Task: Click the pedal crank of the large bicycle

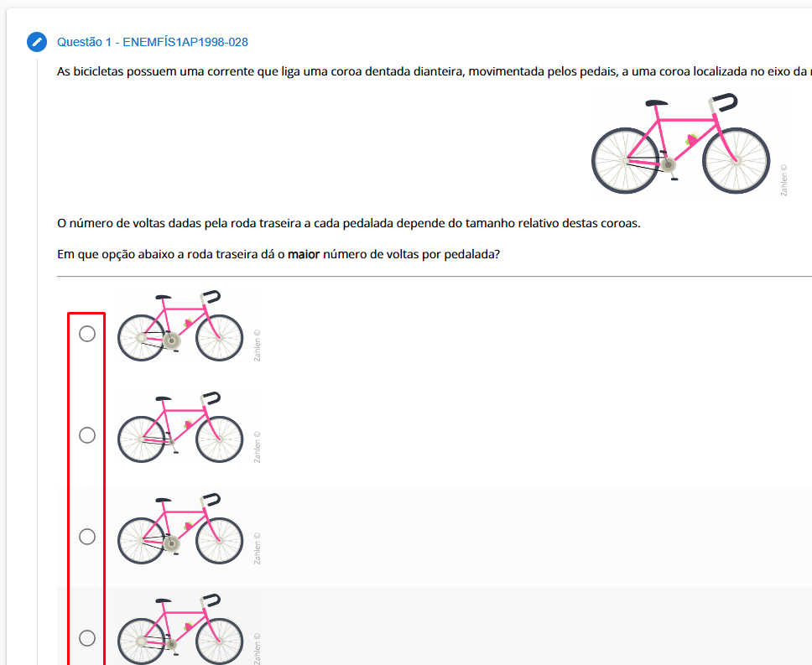Action: [x=669, y=168]
